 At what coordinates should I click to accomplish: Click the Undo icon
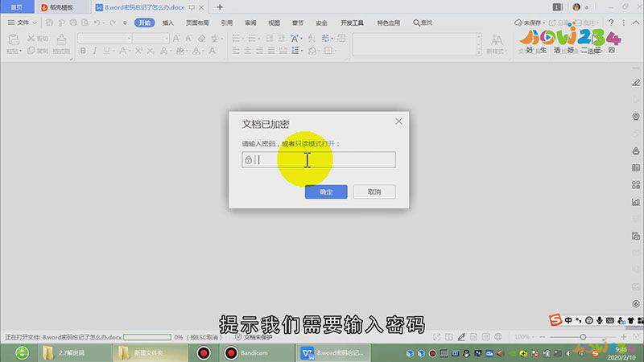click(x=97, y=23)
